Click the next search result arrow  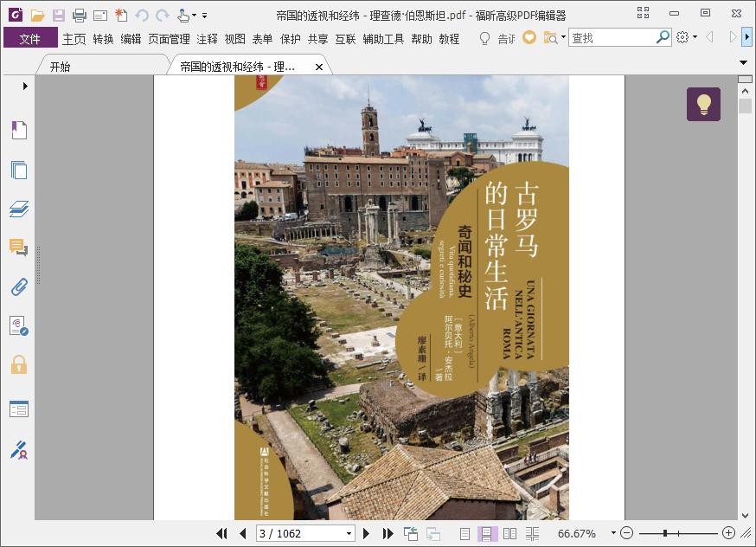point(733,37)
